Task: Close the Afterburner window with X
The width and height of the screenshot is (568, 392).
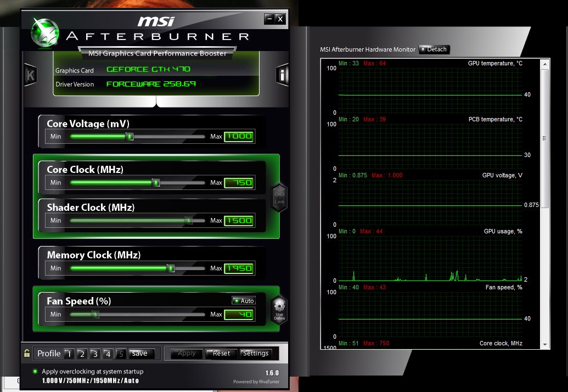Action: pos(280,19)
